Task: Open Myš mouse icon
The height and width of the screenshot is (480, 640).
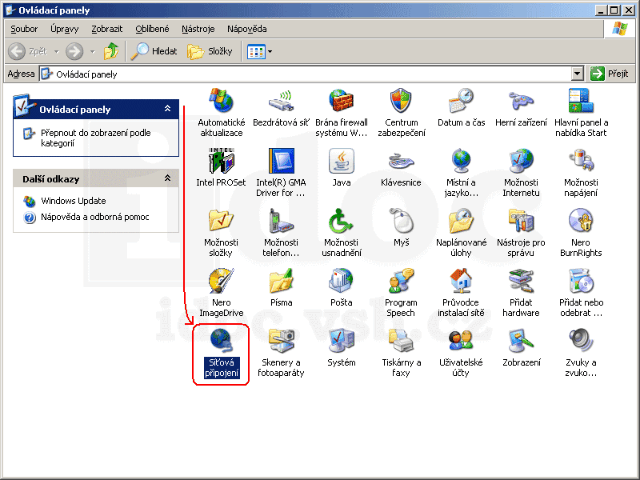Action: tap(401, 221)
